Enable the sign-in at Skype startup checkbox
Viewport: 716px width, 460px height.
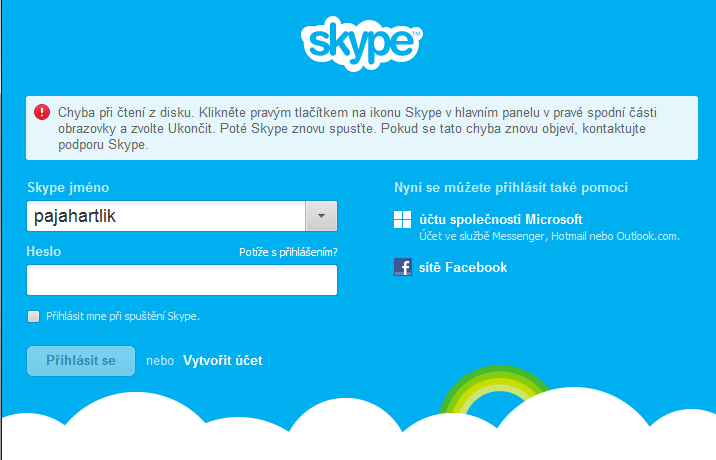pos(34,316)
